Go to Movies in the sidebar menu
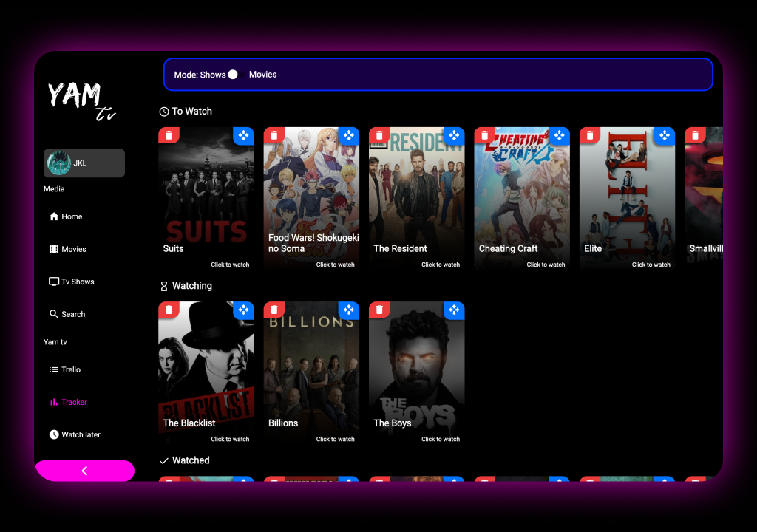 (x=74, y=249)
